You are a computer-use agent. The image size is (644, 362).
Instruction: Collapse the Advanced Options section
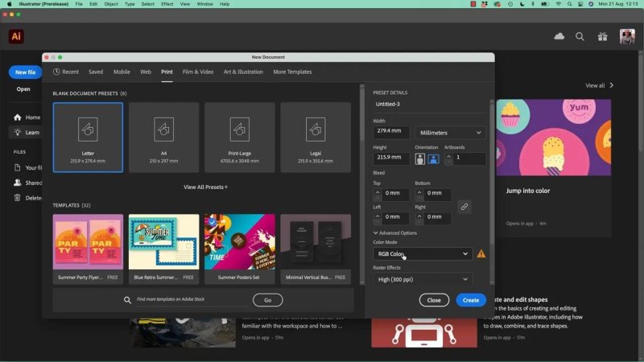pos(395,232)
